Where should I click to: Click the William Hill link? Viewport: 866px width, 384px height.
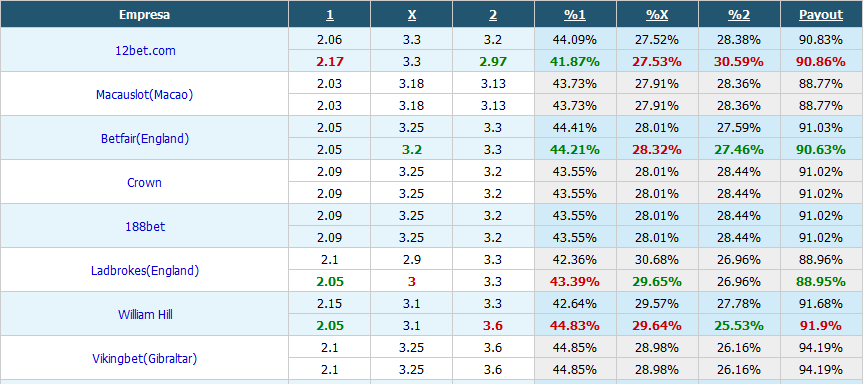click(x=145, y=314)
